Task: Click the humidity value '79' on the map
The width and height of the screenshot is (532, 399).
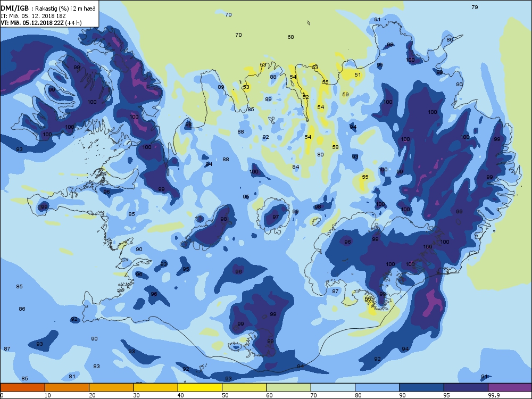Action: [x=475, y=7]
